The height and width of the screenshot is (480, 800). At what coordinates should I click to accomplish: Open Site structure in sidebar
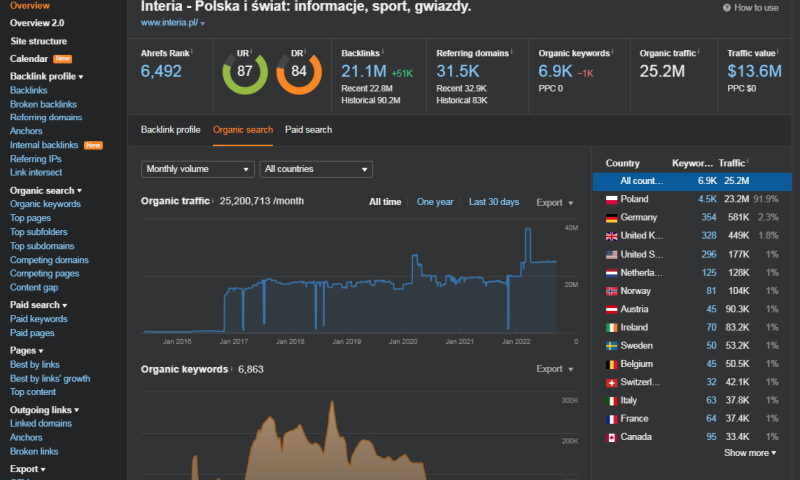point(38,41)
